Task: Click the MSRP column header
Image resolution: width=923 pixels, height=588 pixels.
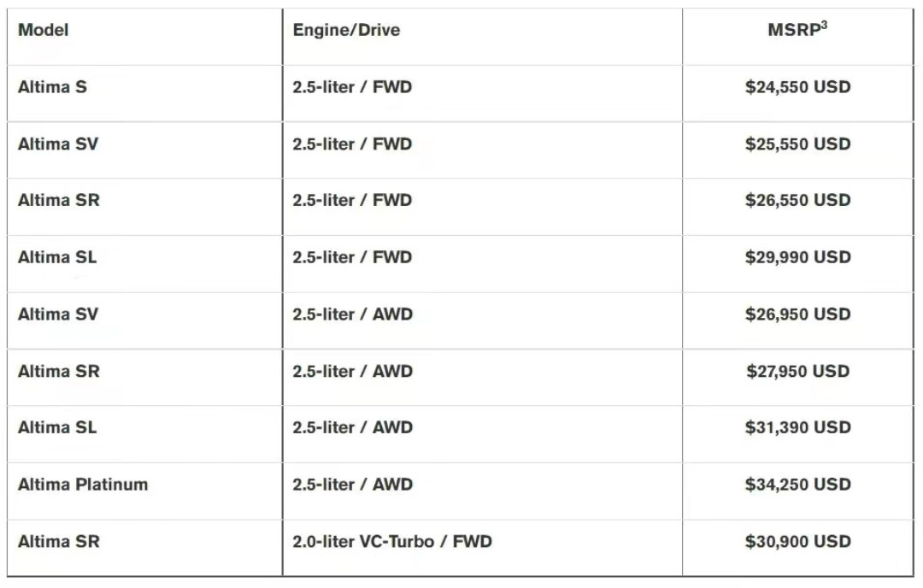Action: [x=797, y=30]
